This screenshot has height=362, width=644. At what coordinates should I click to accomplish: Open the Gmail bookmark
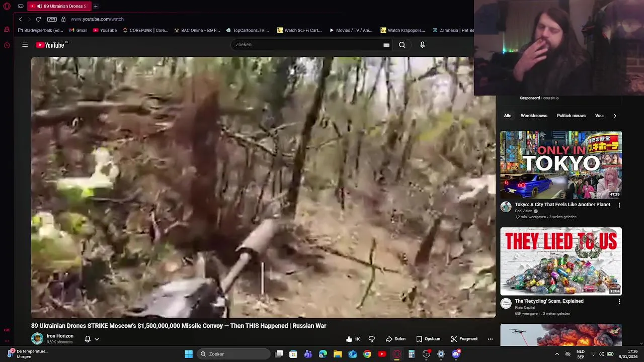click(78, 30)
